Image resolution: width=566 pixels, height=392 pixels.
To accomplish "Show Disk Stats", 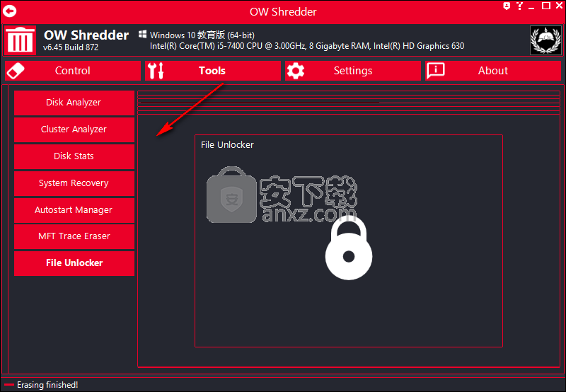I will point(74,156).
